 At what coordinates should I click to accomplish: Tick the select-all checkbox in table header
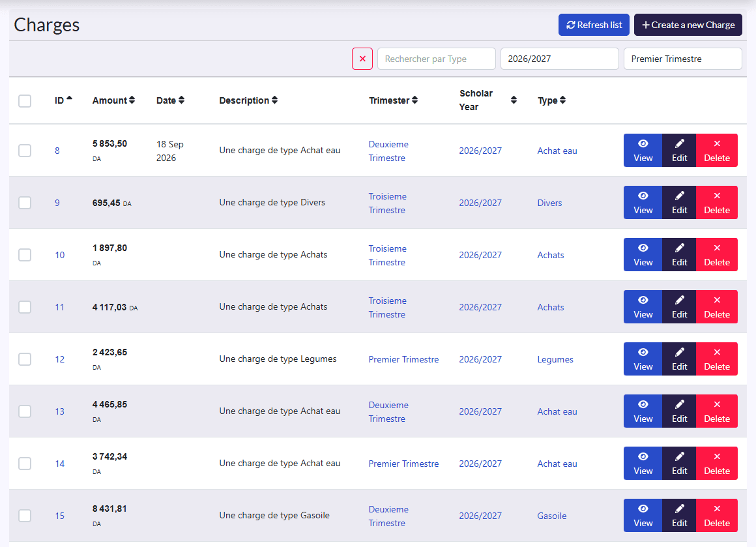(25, 101)
